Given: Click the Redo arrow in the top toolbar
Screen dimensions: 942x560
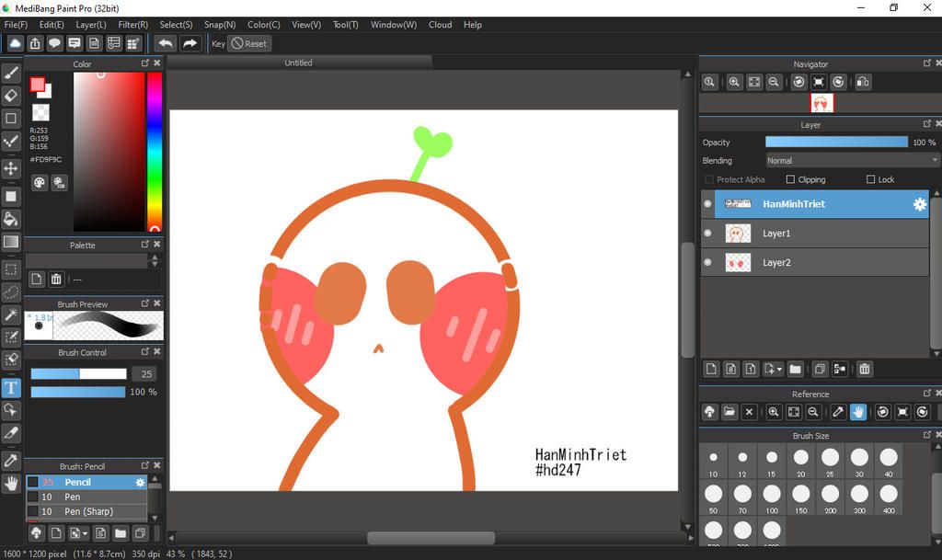Looking at the screenshot, I should pos(190,43).
